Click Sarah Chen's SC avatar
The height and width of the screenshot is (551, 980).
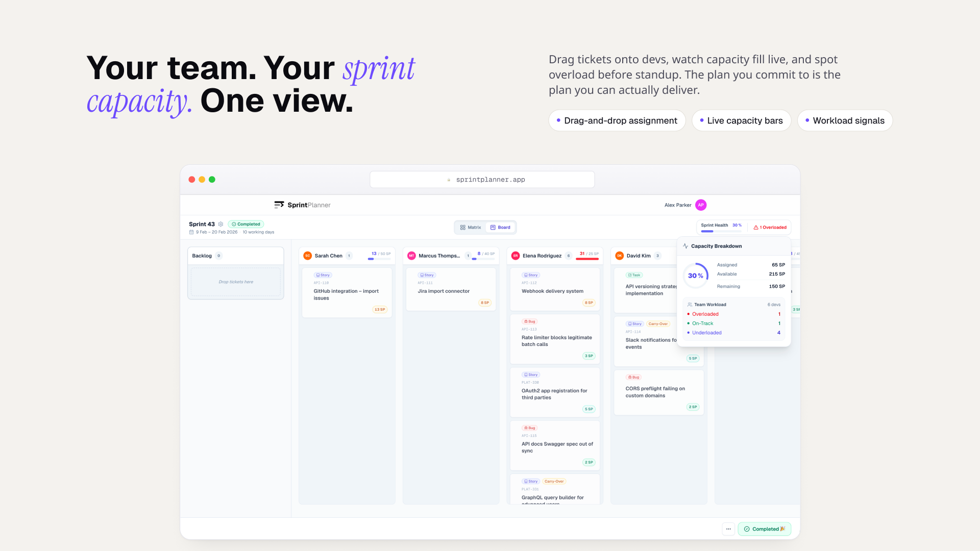pyautogui.click(x=308, y=256)
